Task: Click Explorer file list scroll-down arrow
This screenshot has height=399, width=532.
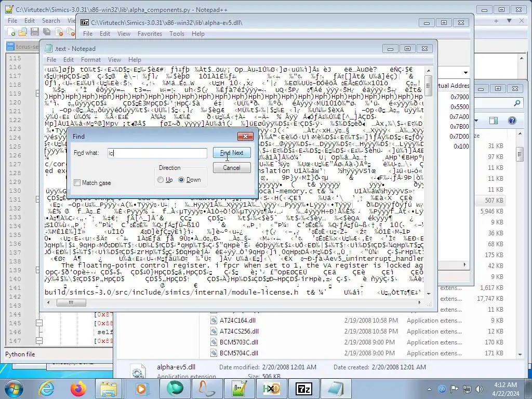Action: (520, 354)
